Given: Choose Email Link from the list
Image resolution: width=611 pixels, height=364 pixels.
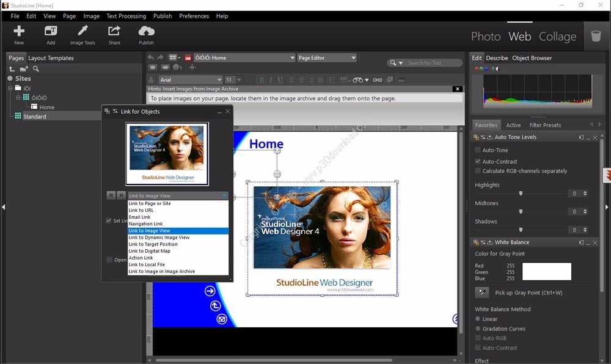Looking at the screenshot, I should point(178,217).
